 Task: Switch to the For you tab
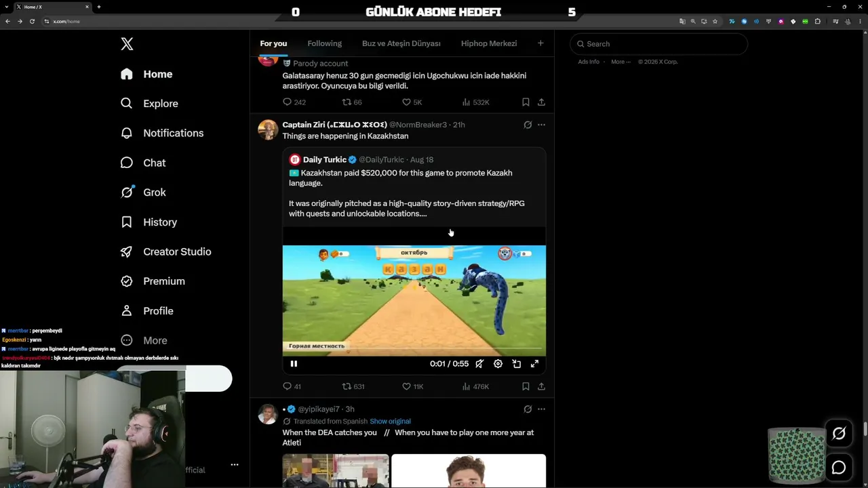point(273,43)
